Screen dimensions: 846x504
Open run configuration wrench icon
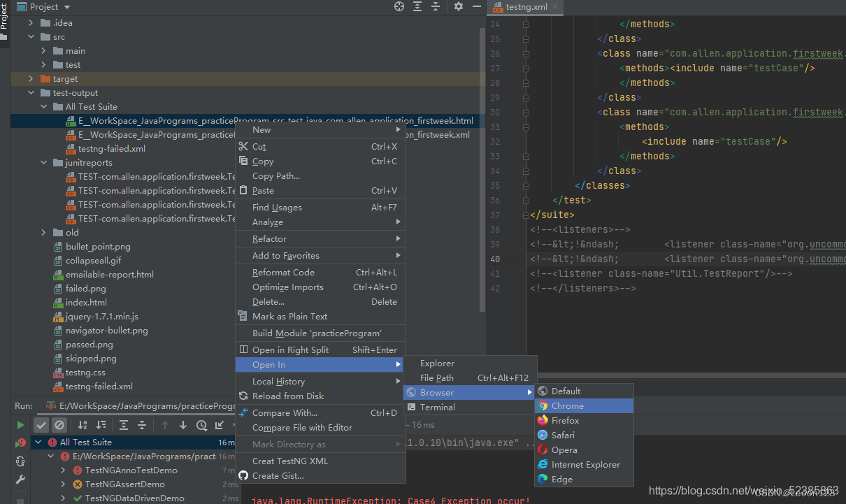[20, 480]
